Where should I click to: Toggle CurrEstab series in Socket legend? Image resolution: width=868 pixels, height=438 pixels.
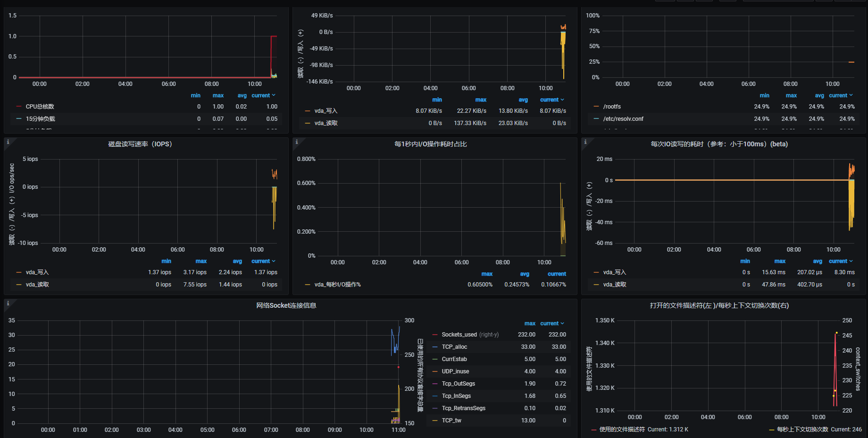coord(454,359)
